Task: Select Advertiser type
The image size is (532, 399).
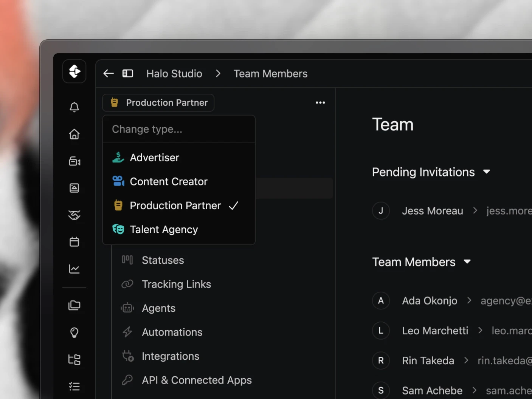Action: tap(179, 158)
